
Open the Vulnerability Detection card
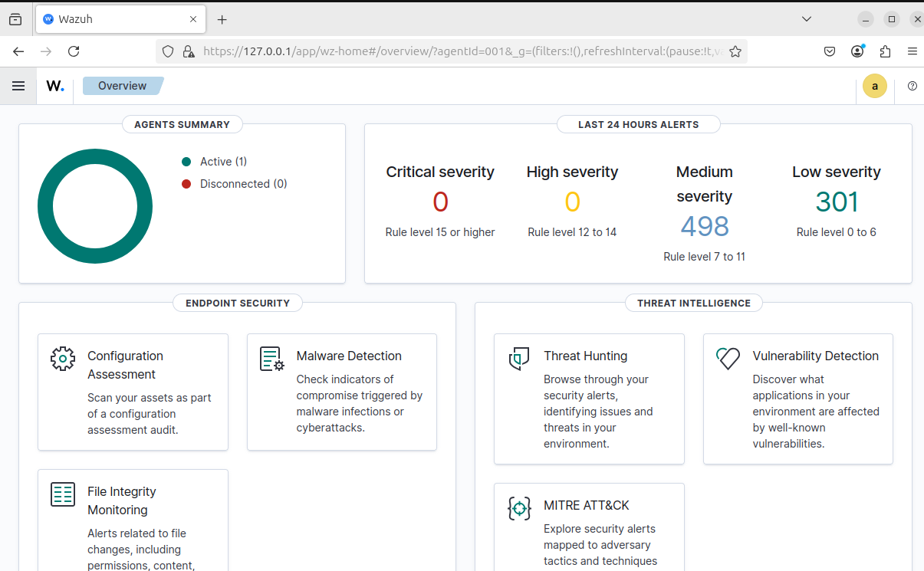pyautogui.click(x=798, y=399)
